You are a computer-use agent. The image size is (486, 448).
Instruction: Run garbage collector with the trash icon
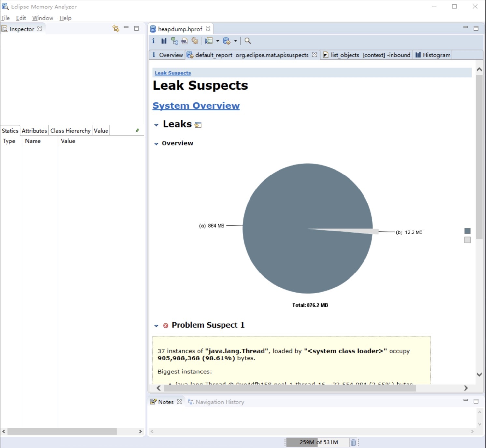[x=353, y=442]
